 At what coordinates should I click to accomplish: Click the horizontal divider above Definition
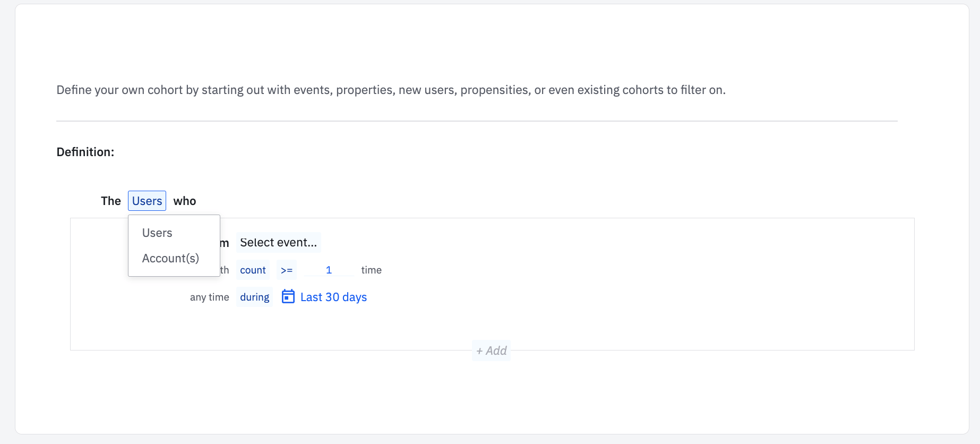[x=477, y=121]
